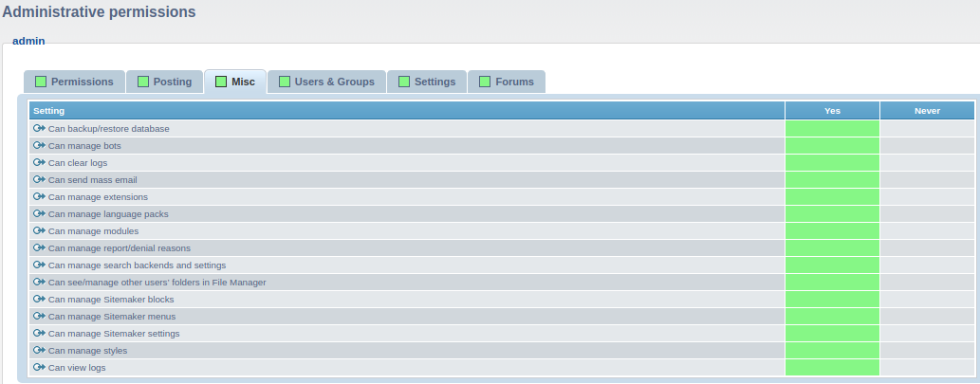Screen dimensions: 980x384
Task: Click trace icon for Can backup/restore database
Action: click(40, 128)
